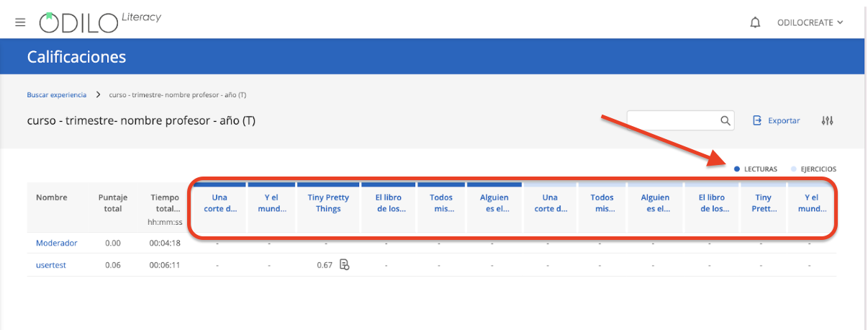Click the Exportar export icon
This screenshot has width=868, height=330.
[757, 120]
